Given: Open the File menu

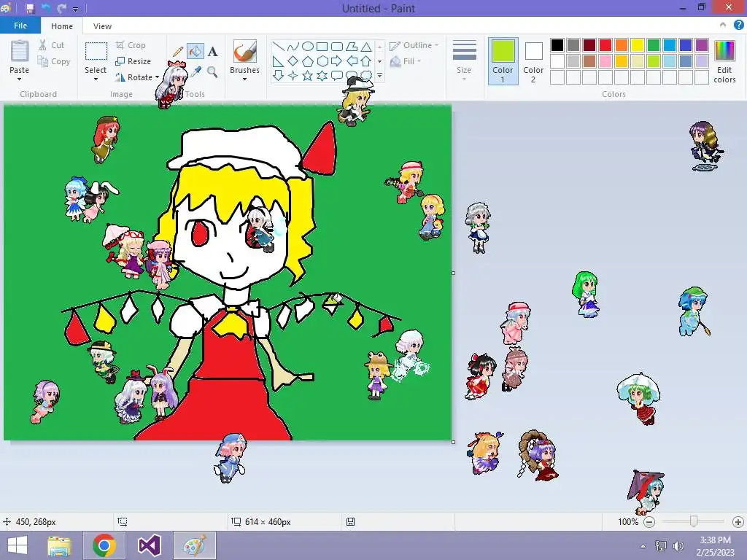Looking at the screenshot, I should pos(20,26).
